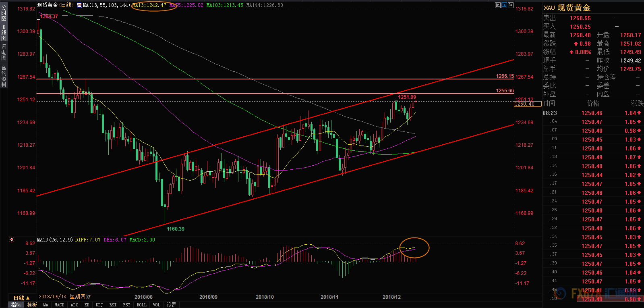The height and width of the screenshot is (308, 644).
Task: Click the 现货黄金<日线> chart title
Action: point(56,5)
